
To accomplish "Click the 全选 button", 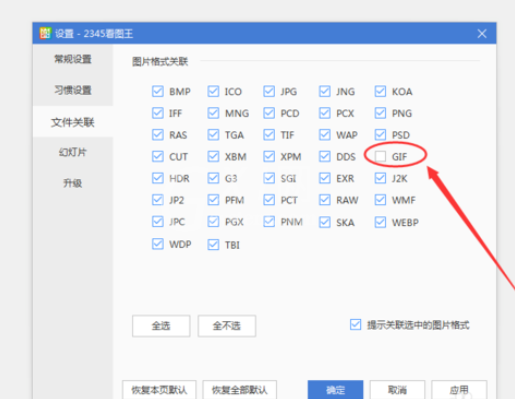I will point(161,326).
